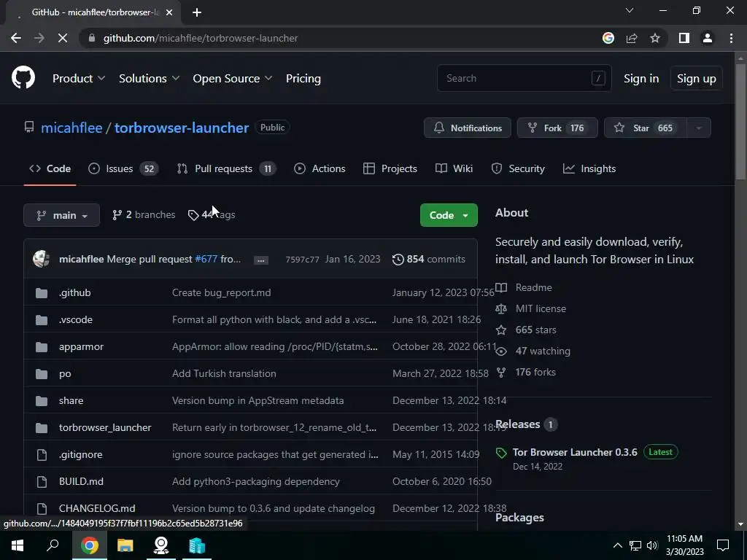Image resolution: width=747 pixels, height=560 pixels.
Task: Open the .github folder
Action: [75, 292]
